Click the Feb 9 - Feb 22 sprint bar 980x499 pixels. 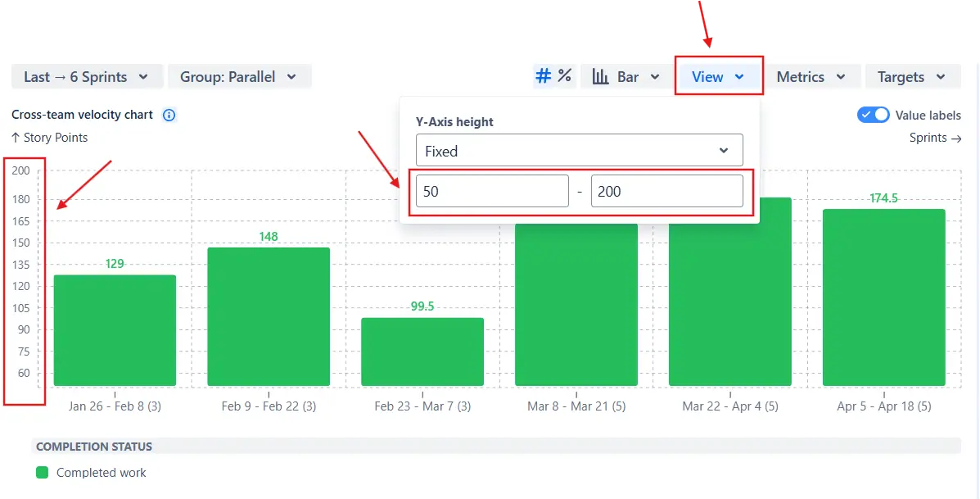269,315
